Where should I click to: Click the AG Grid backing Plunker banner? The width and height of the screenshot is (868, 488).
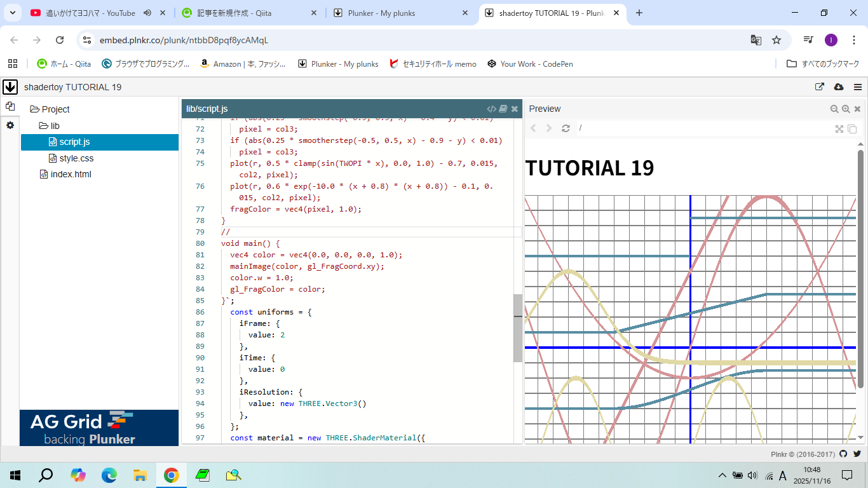(99, 428)
